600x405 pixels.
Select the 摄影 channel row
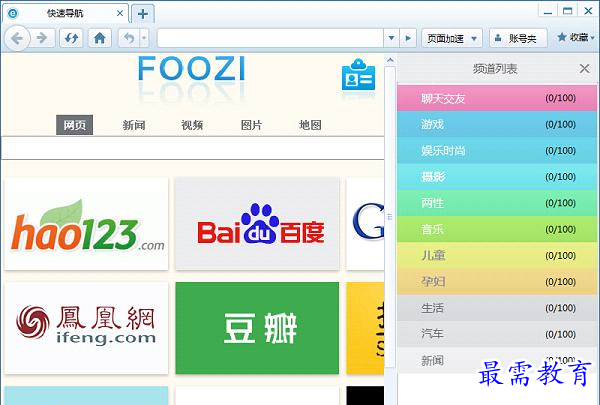497,177
